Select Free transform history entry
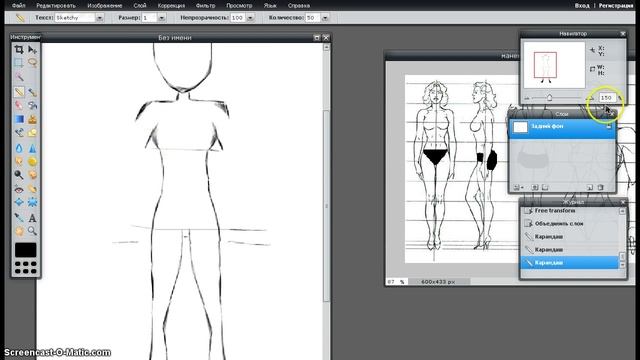 click(x=570, y=211)
